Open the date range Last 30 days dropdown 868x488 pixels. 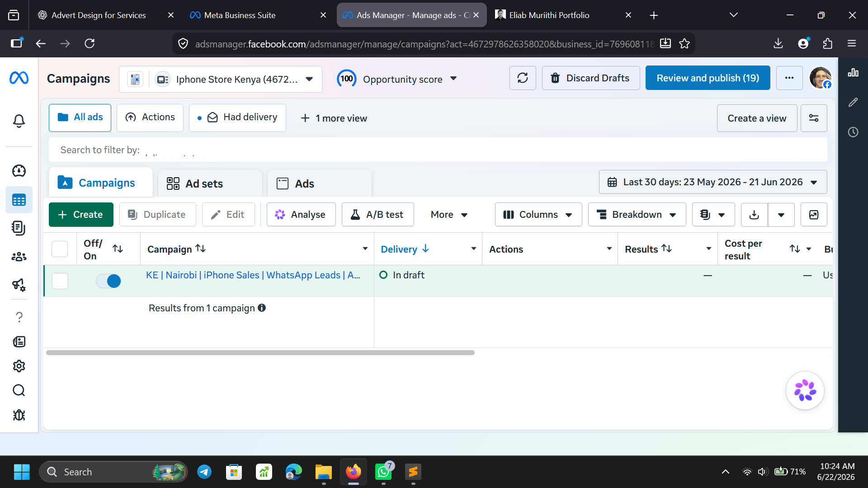713,182
